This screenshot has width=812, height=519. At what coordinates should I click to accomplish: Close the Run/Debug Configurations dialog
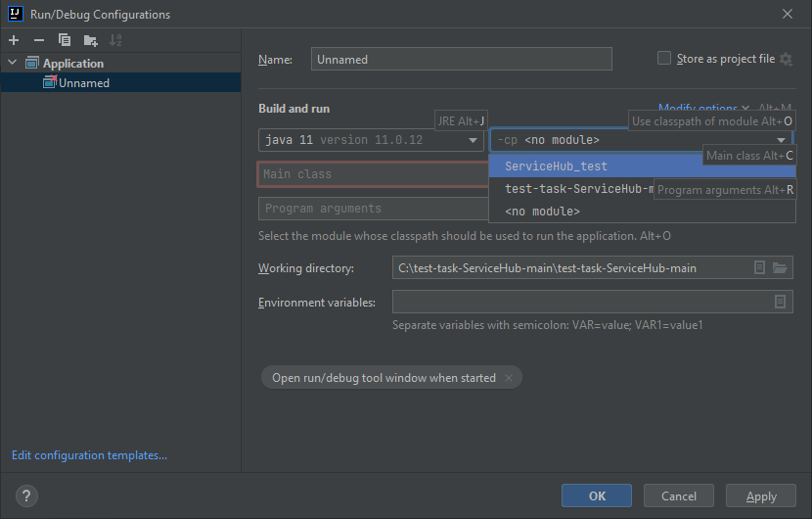(x=788, y=14)
